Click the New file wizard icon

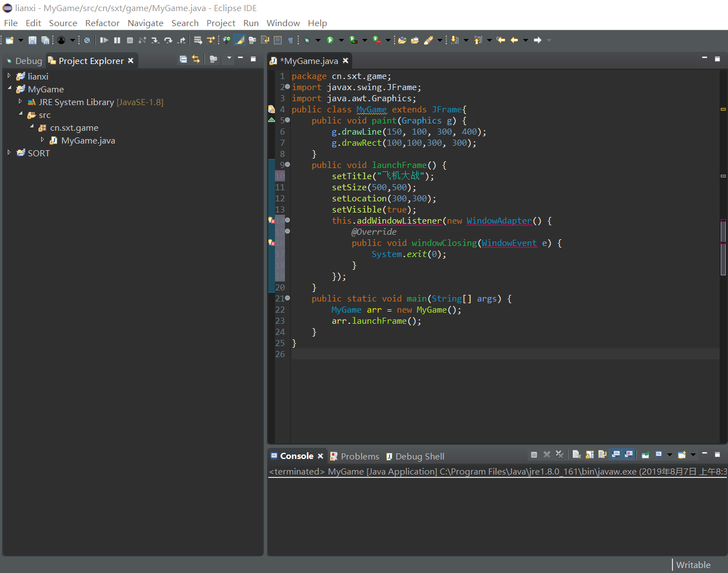[x=9, y=40]
